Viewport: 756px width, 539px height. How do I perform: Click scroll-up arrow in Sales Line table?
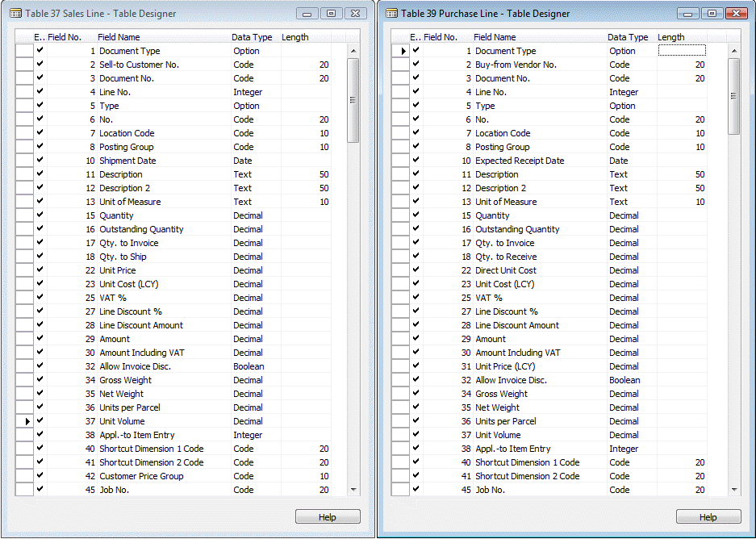coord(353,51)
